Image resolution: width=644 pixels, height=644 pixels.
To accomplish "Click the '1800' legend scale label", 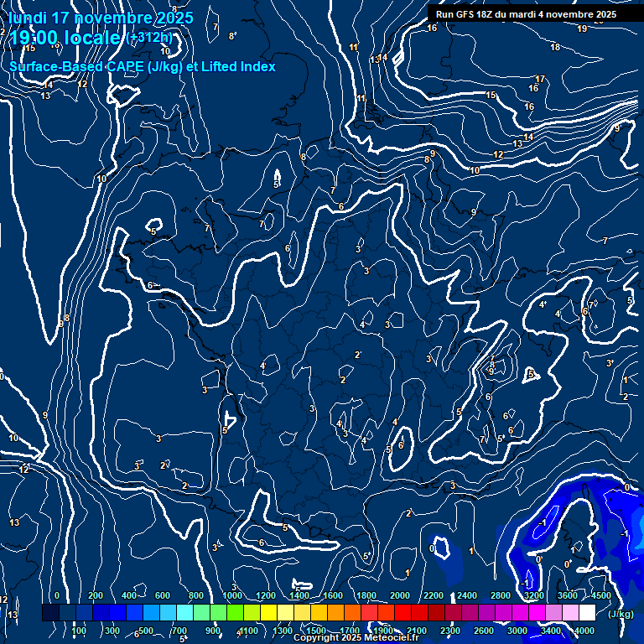I will point(366,595).
